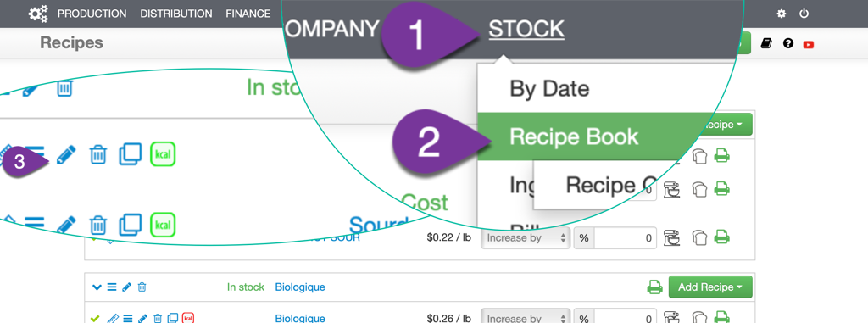The height and width of the screenshot is (323, 868).
Task: Click the percent value field in $0.22 row
Action: pos(626,238)
